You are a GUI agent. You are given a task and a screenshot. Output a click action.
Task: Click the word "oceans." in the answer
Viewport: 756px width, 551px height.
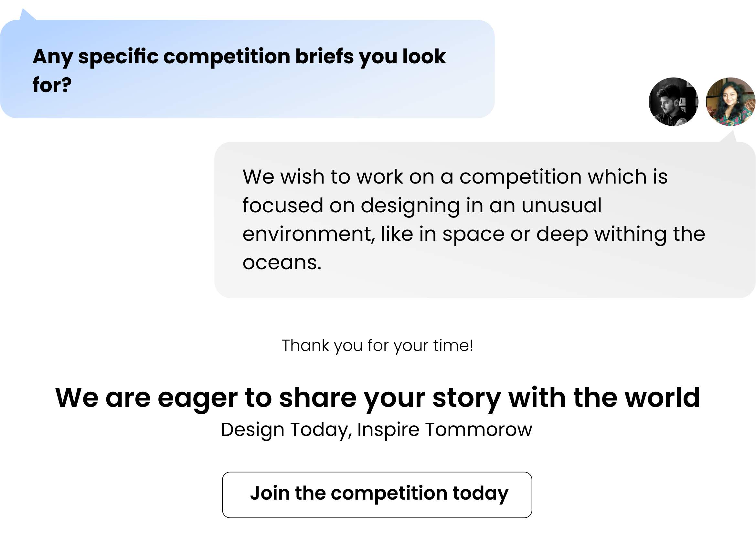tap(282, 262)
